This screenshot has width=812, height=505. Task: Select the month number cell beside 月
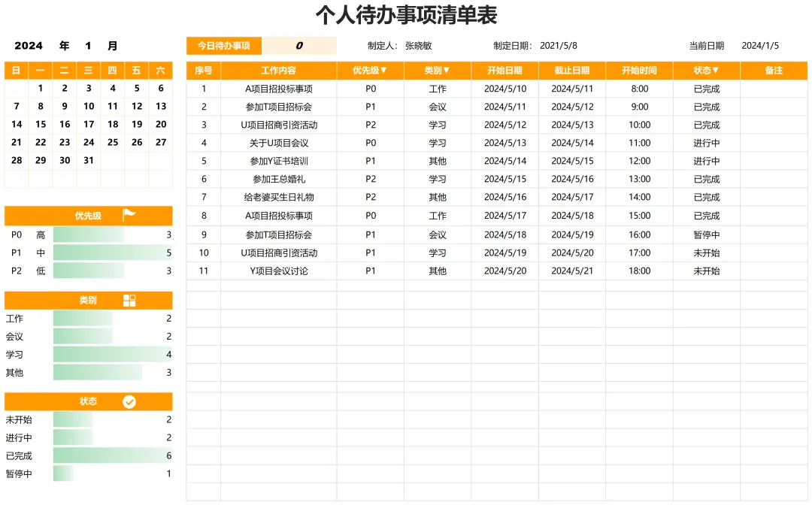coord(89,46)
